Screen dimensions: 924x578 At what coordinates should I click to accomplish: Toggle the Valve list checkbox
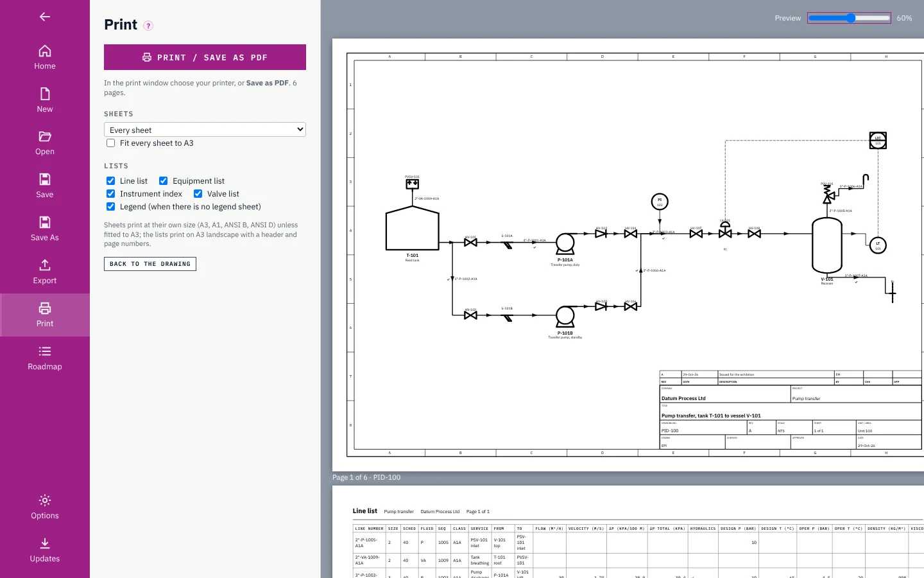tap(198, 194)
